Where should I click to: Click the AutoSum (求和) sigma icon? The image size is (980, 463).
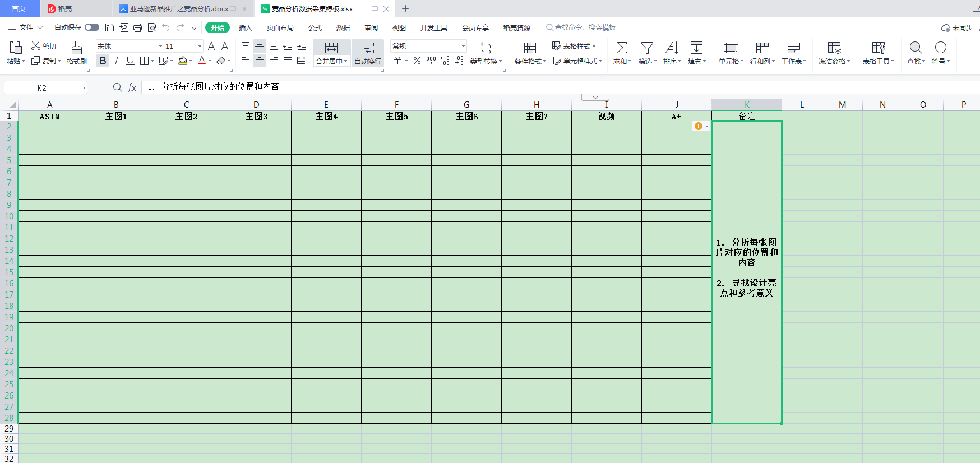[x=622, y=48]
